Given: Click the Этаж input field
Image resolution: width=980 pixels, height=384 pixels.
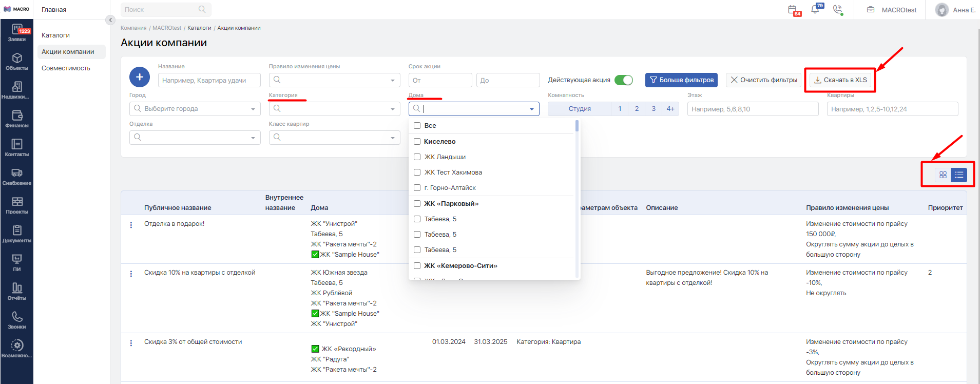Looking at the screenshot, I should point(753,109).
